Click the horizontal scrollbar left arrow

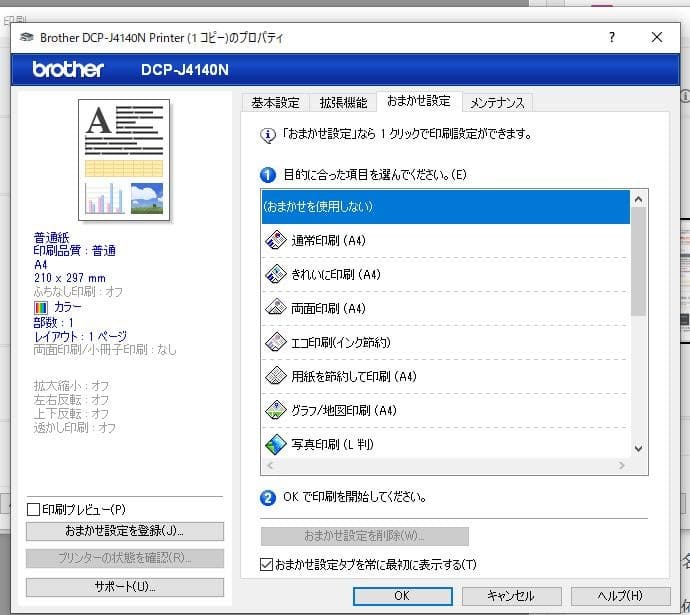(x=270, y=465)
